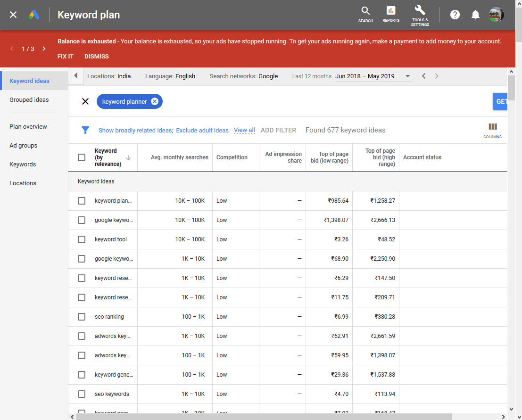522x420 pixels.
Task: Click the horizontal table scrollbar
Action: pyautogui.click(x=265, y=417)
